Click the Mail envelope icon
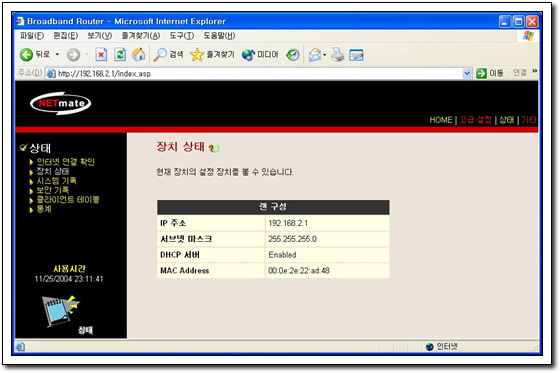Viewport: 560px width, 373px height. tap(315, 55)
